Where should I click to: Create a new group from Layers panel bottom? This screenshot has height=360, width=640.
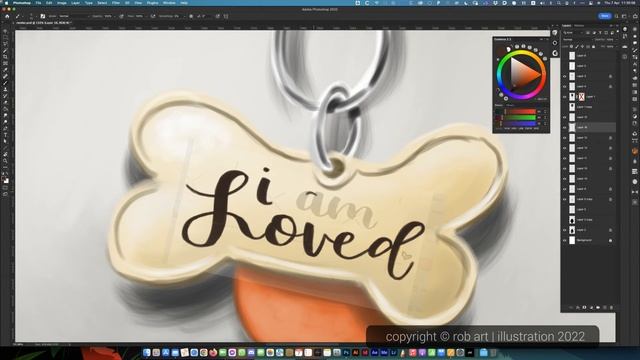coord(598,307)
